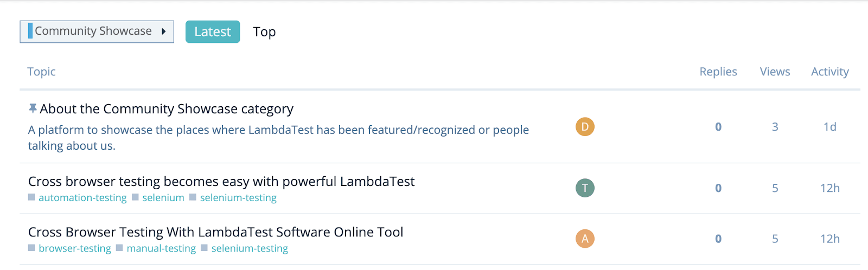Viewport: 868px width, 270px height.
Task: Click the automation-testing tag
Action: coord(82,198)
